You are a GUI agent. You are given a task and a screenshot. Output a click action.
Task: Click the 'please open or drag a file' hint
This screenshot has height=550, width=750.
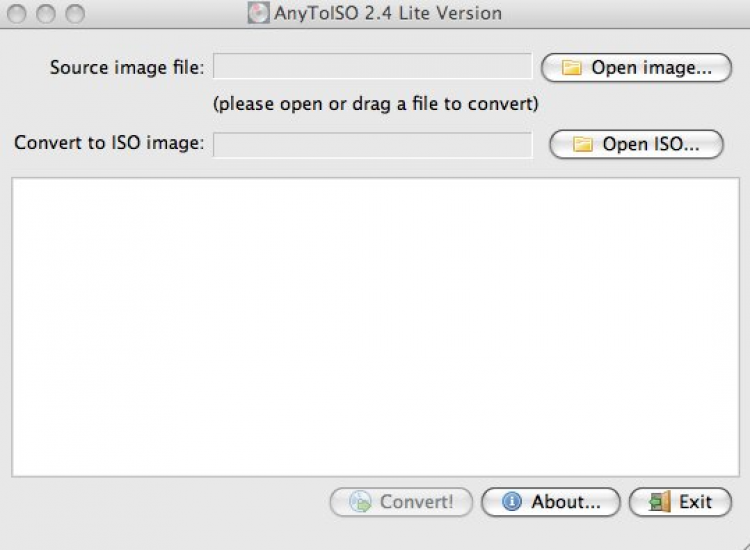[x=376, y=103]
